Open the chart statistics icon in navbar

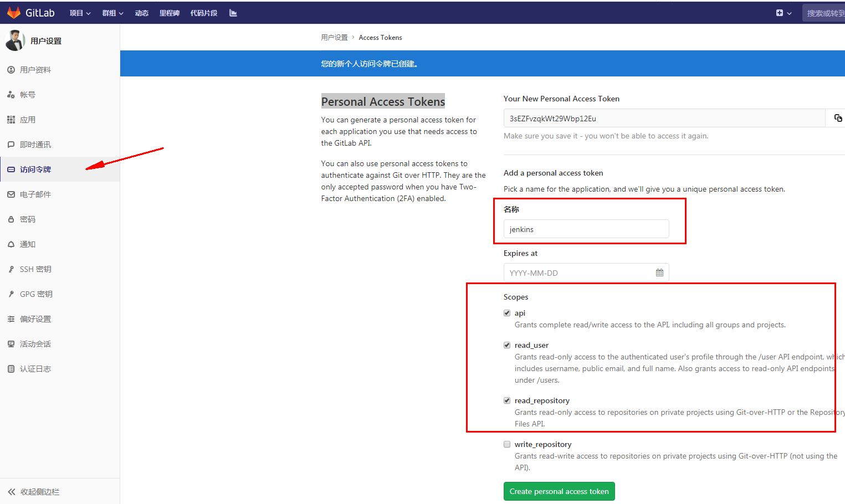(x=233, y=13)
